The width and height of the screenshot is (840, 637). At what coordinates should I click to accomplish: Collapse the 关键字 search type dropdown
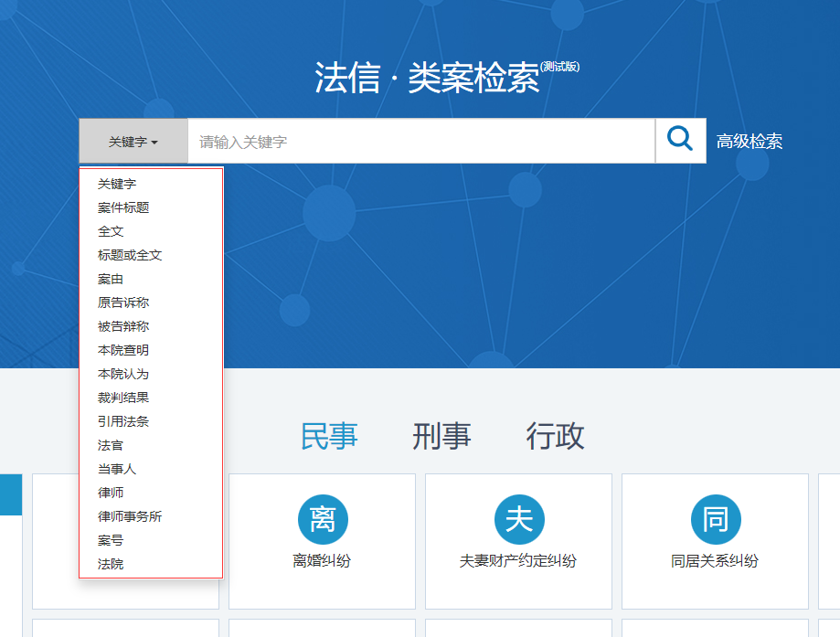(133, 141)
